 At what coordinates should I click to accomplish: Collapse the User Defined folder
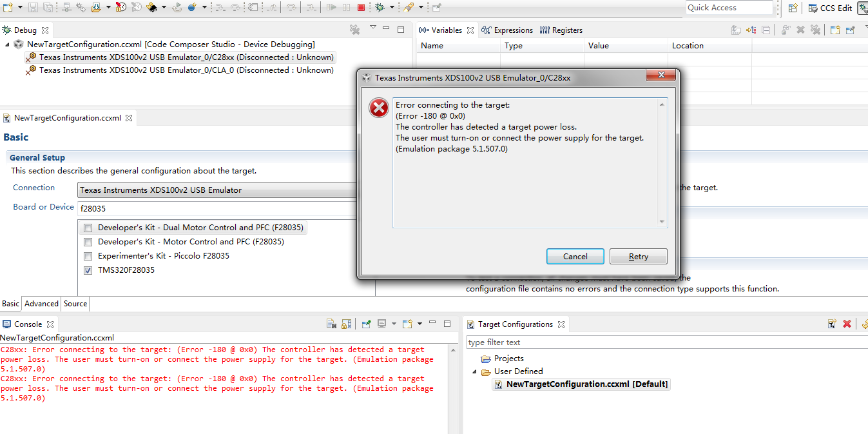click(474, 371)
